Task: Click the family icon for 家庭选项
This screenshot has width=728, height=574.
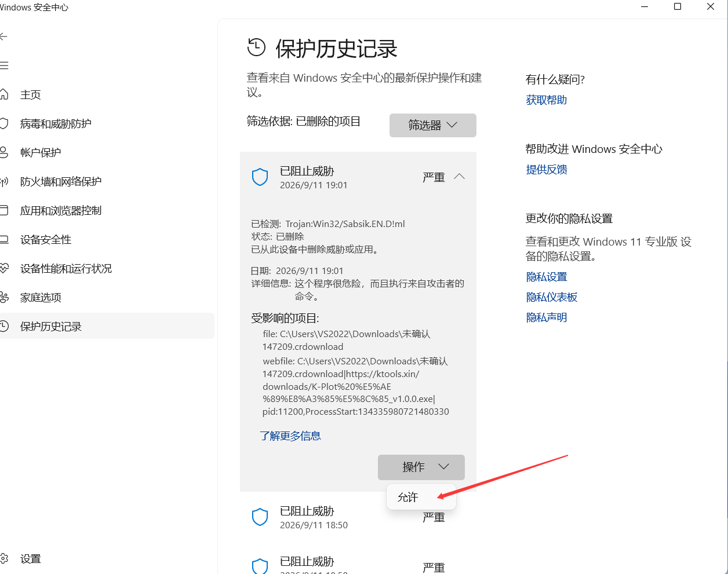Action: point(4,297)
